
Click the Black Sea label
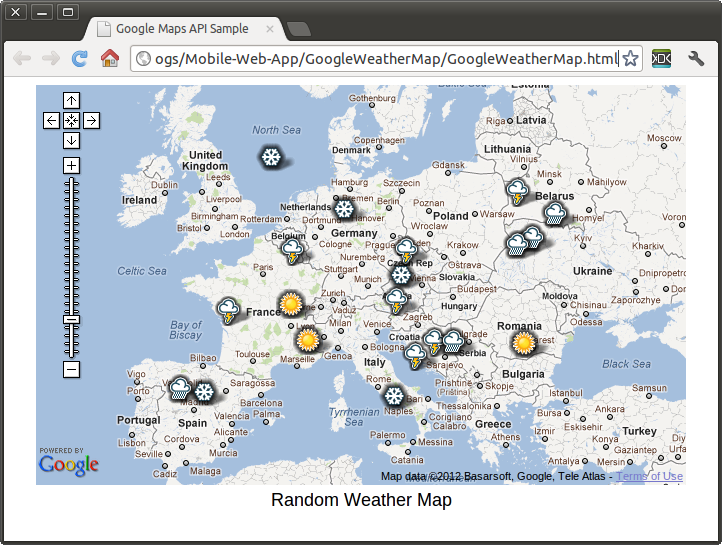tap(627, 364)
